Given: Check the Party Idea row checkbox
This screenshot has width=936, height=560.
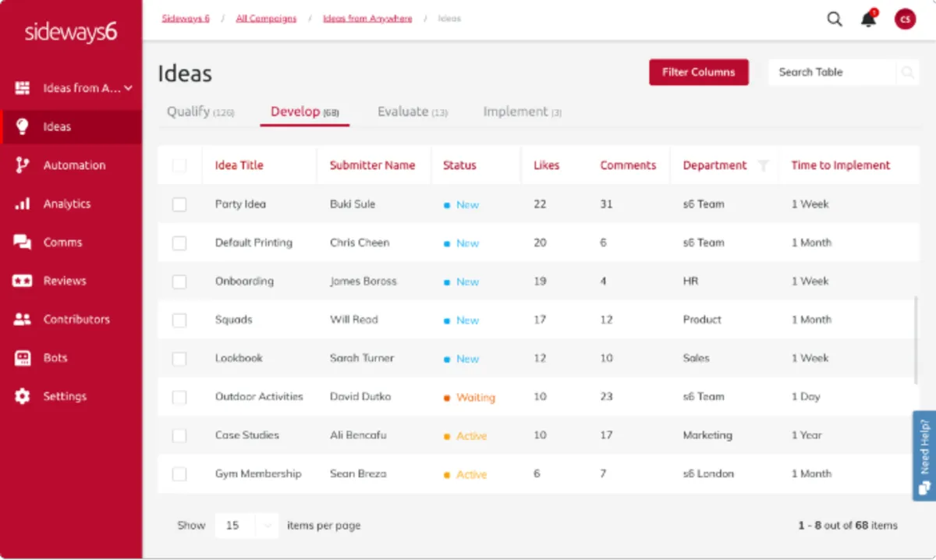Looking at the screenshot, I should tap(179, 204).
